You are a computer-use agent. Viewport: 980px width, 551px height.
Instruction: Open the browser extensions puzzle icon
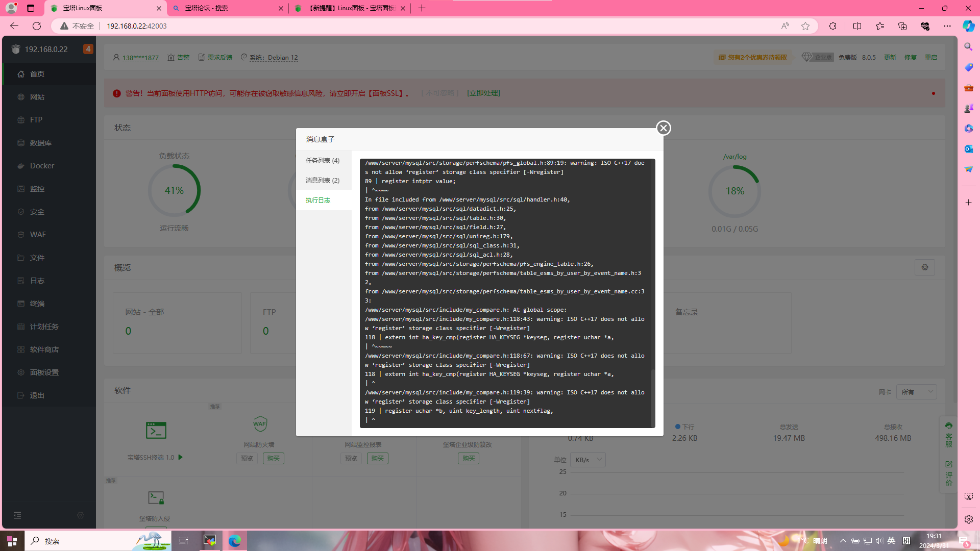pyautogui.click(x=832, y=26)
